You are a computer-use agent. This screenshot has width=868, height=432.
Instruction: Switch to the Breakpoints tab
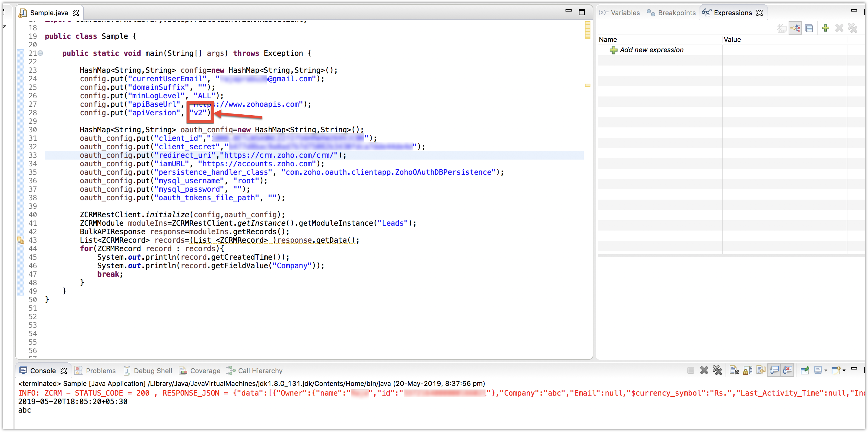coord(671,13)
